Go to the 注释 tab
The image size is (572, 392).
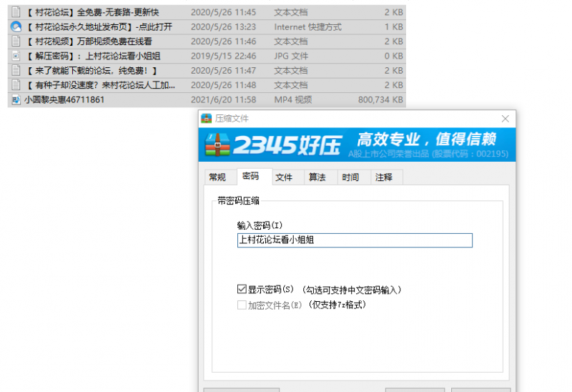pyautogui.click(x=383, y=177)
